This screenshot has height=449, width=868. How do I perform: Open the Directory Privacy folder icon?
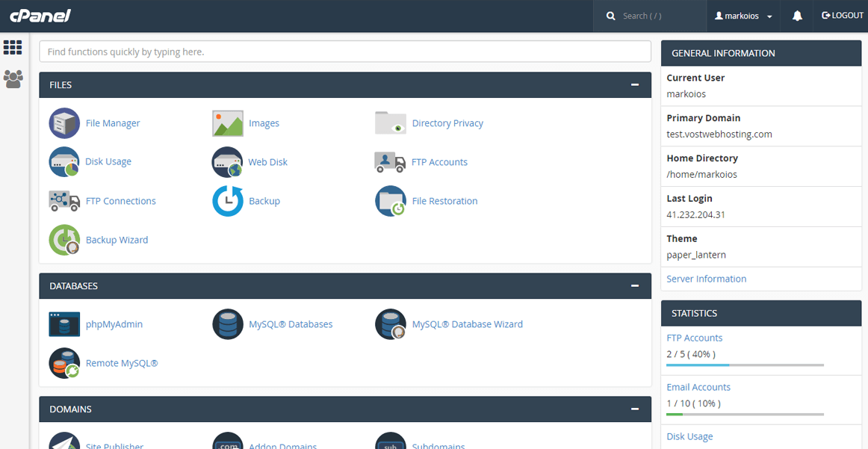click(391, 123)
